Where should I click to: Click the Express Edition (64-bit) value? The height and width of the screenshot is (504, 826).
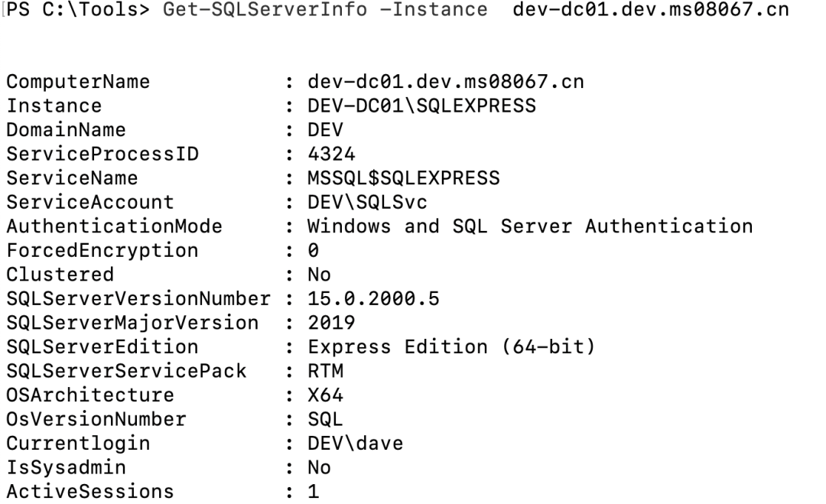(451, 347)
